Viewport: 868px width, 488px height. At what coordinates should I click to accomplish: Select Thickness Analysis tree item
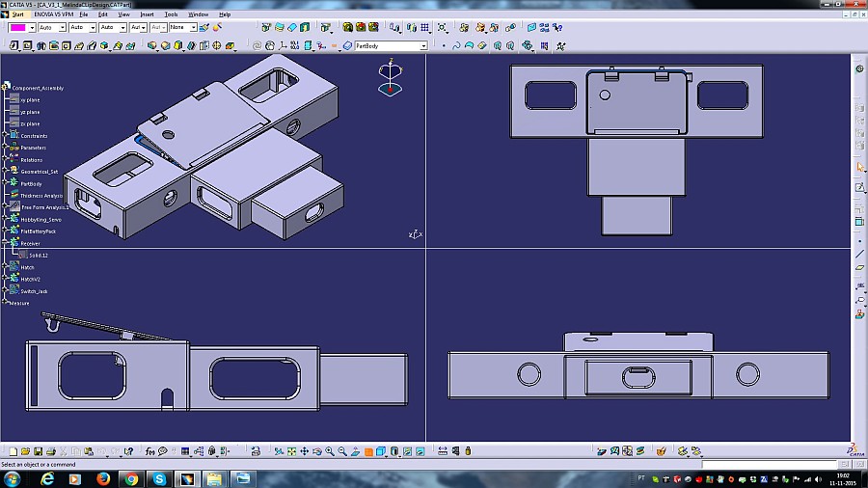41,196
